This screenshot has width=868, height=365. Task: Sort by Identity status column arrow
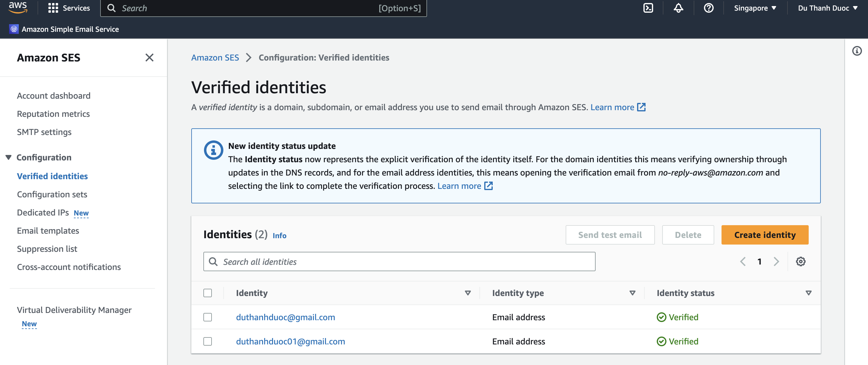808,293
